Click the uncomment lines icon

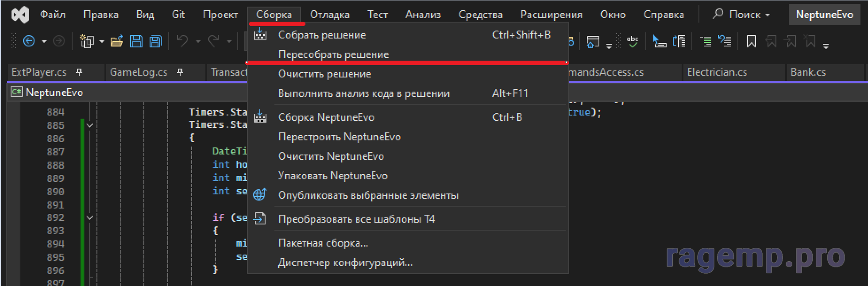725,42
